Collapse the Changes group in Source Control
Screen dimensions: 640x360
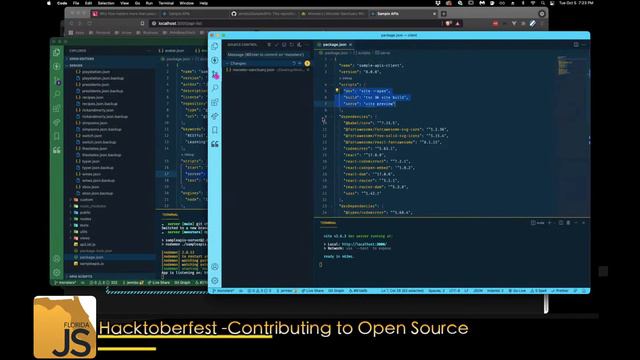pyautogui.click(x=227, y=63)
